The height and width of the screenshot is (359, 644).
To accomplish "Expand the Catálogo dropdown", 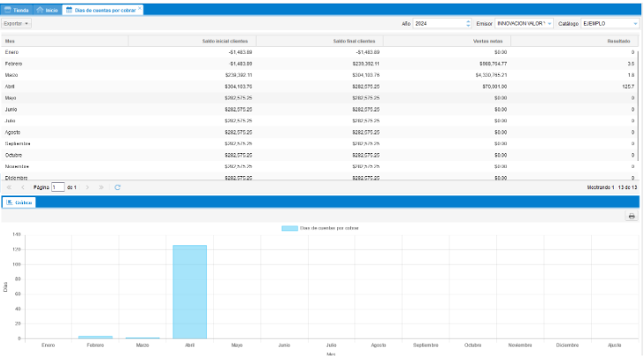I will 634,23.
